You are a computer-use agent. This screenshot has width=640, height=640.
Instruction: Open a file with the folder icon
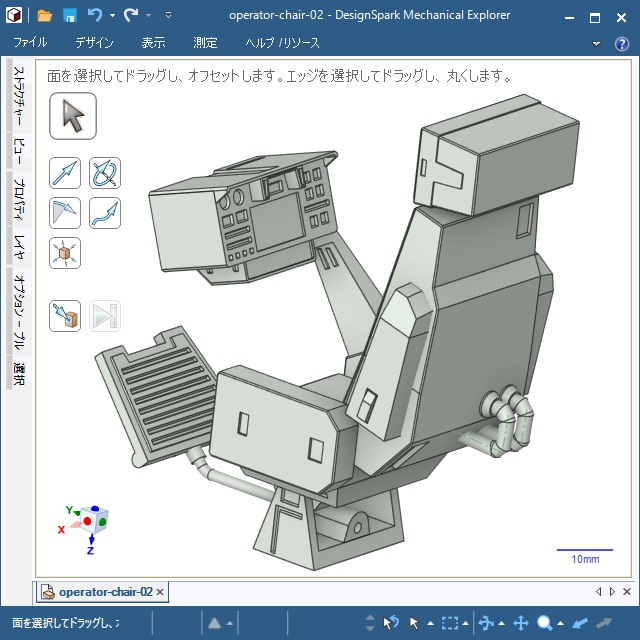pyautogui.click(x=44, y=16)
